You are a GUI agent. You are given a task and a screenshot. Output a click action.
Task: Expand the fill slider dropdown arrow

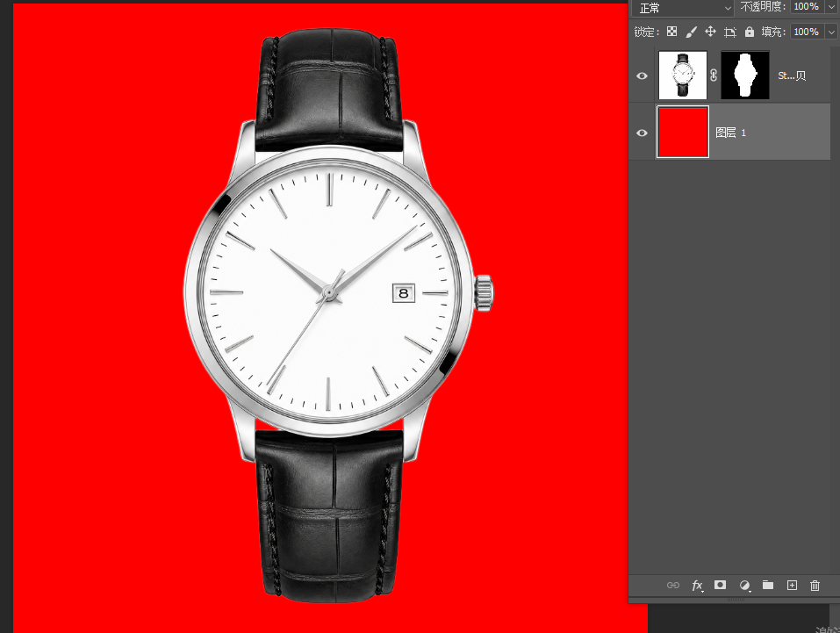pyautogui.click(x=831, y=32)
